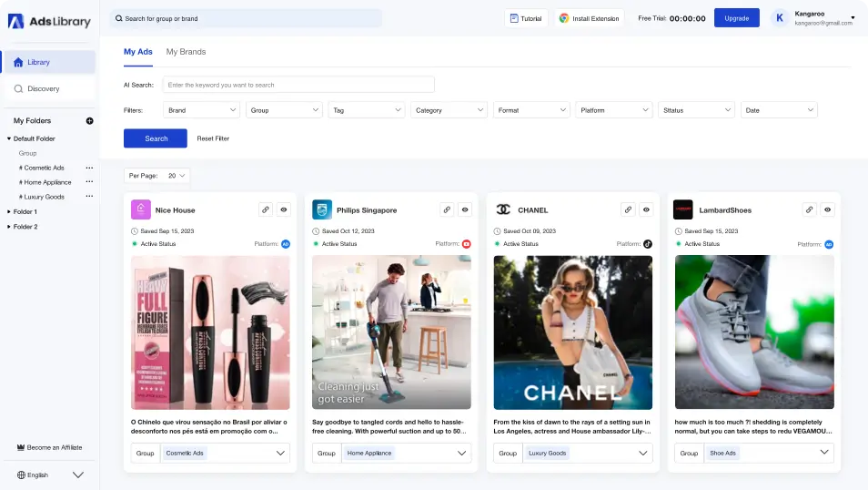Open Discovery in the sidebar
Image resolution: width=868 pixels, height=490 pixels.
coord(44,88)
